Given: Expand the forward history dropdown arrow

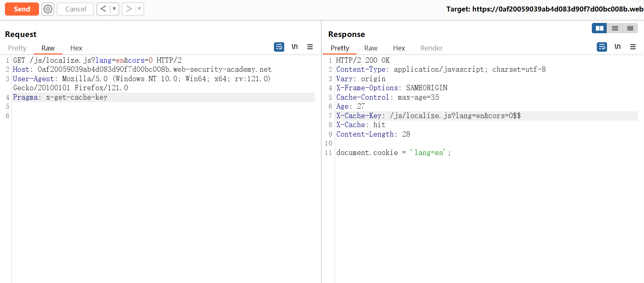Looking at the screenshot, I should (x=139, y=9).
